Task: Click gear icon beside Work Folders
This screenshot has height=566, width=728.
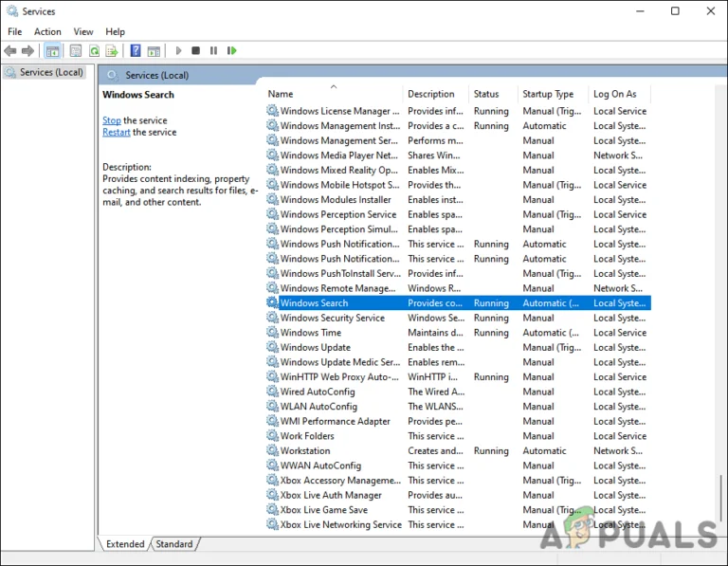Action: click(272, 435)
